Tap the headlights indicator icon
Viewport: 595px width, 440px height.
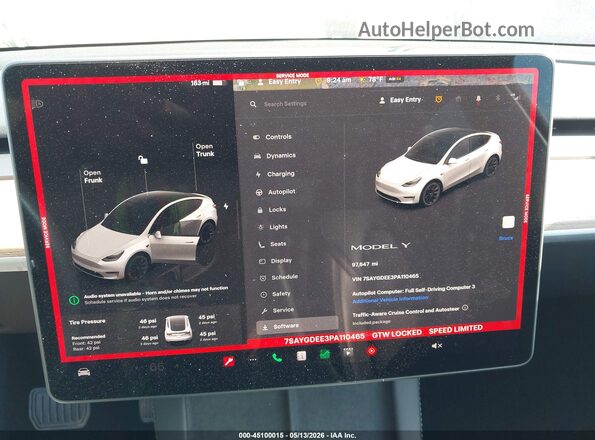(38, 104)
